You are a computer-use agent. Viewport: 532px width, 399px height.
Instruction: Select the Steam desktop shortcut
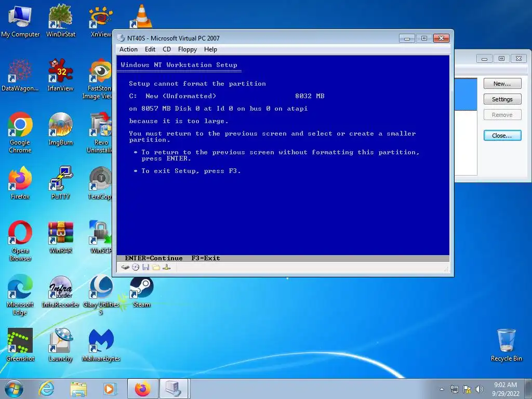tap(141, 292)
